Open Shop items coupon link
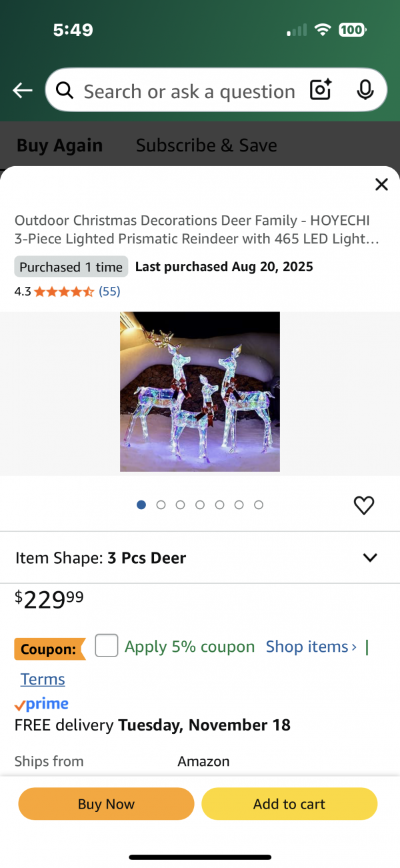Viewport: 400px width, 868px height. point(311,646)
